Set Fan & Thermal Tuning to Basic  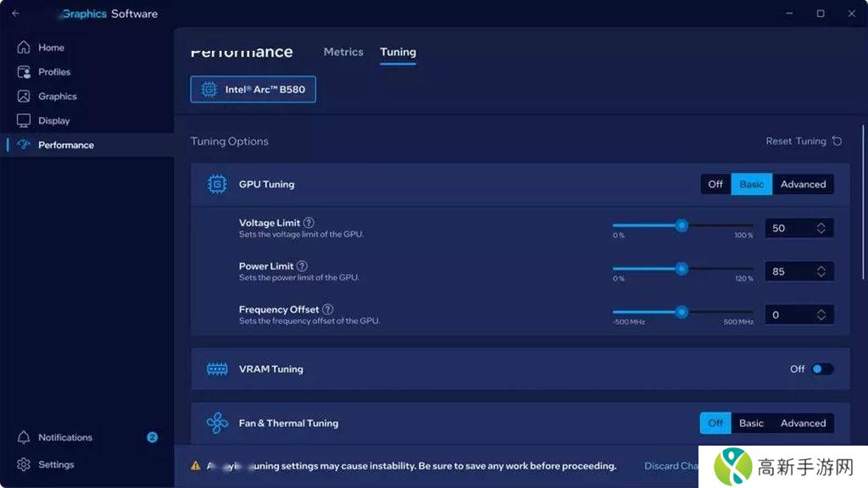tap(751, 423)
